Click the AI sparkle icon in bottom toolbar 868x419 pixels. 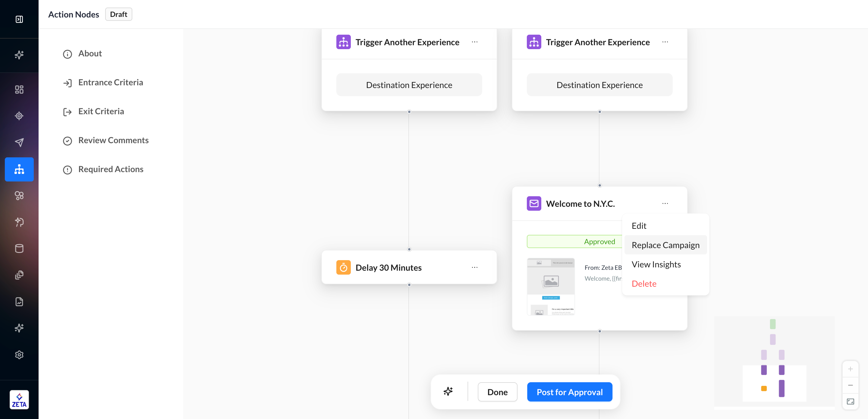click(x=448, y=392)
